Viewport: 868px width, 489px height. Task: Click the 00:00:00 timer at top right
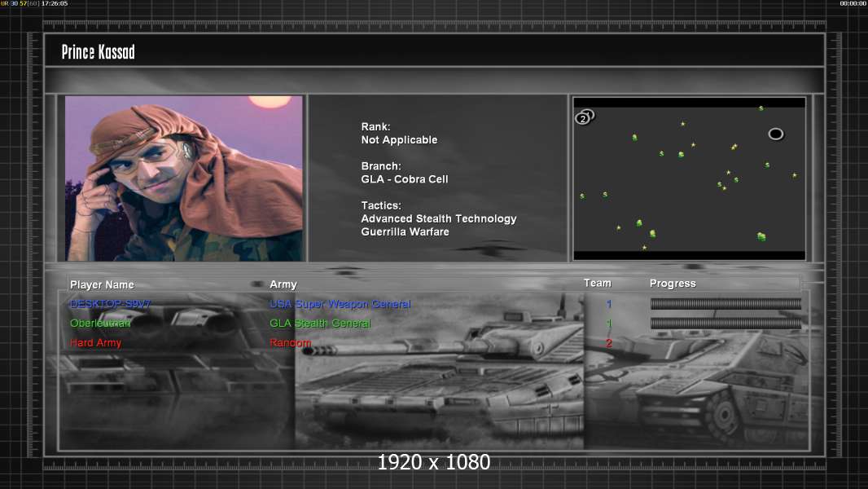853,3
